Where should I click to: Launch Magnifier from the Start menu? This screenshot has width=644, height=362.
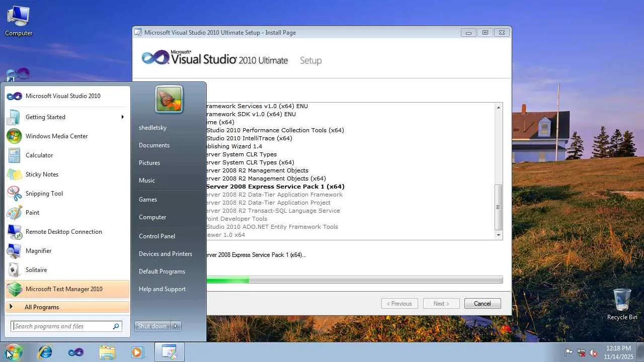(x=67, y=251)
